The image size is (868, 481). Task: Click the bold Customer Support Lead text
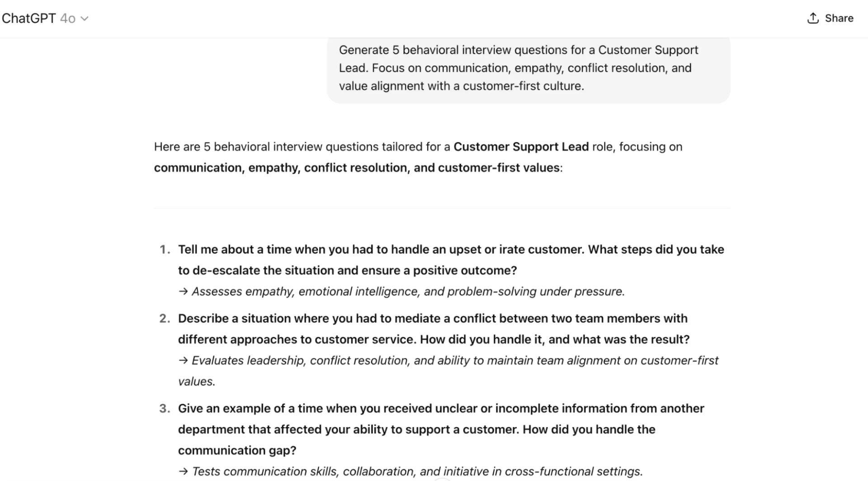[x=521, y=147]
